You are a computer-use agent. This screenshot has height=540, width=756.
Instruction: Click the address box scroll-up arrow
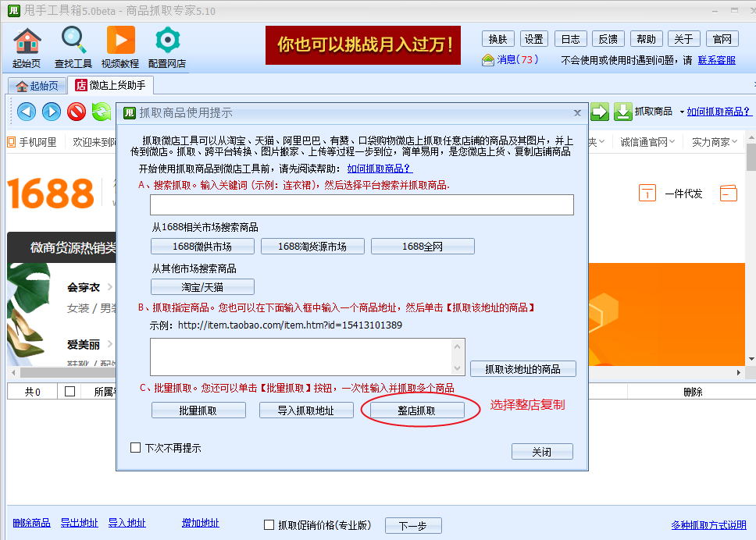pyautogui.click(x=457, y=346)
